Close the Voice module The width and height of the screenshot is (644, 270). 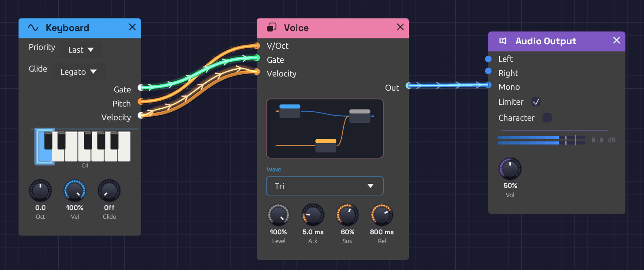pos(400,27)
